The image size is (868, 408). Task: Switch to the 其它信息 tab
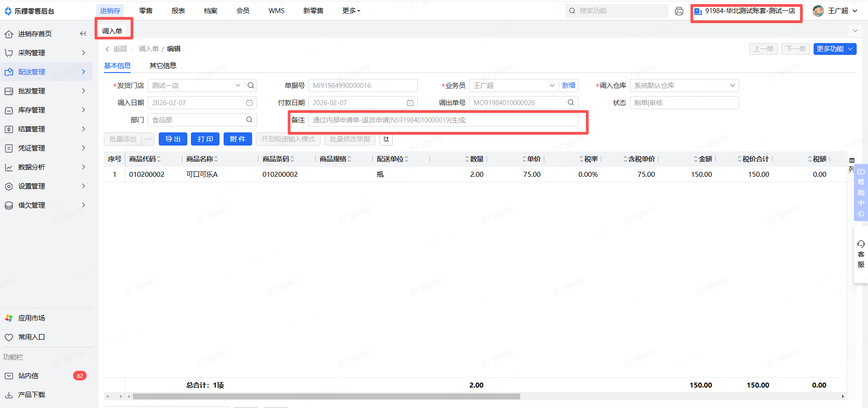tap(163, 66)
